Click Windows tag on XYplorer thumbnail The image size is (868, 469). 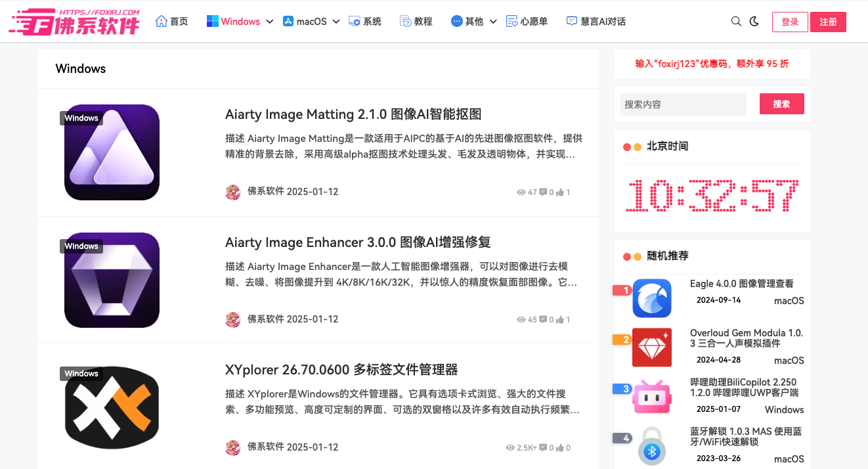pos(81,374)
